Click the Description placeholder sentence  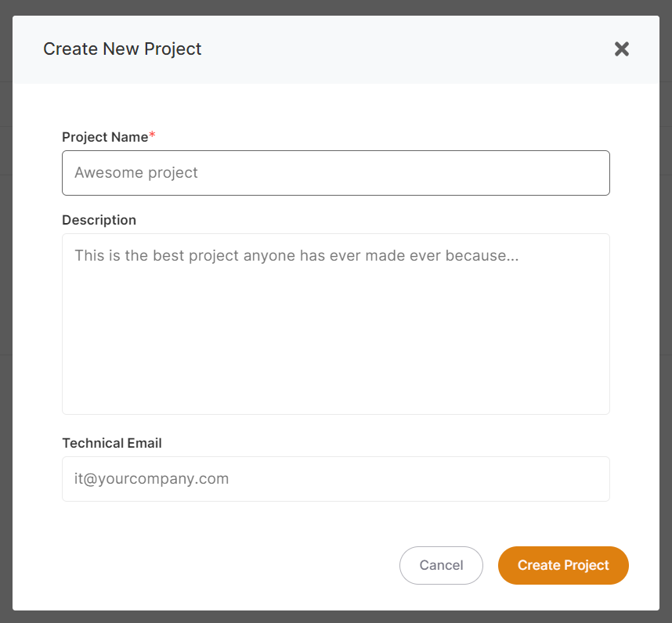pos(296,256)
